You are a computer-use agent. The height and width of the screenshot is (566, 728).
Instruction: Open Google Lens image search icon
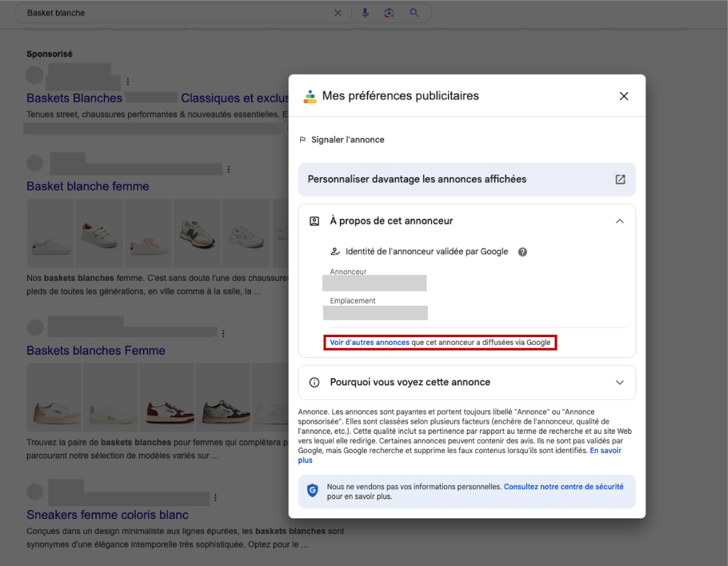point(389,13)
